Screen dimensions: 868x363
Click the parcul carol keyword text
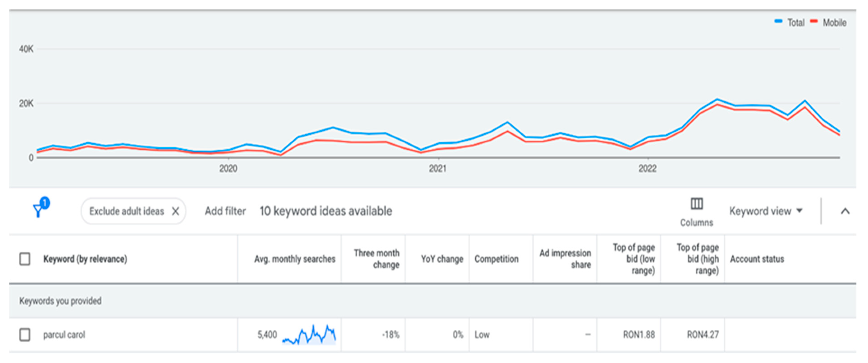click(64, 335)
